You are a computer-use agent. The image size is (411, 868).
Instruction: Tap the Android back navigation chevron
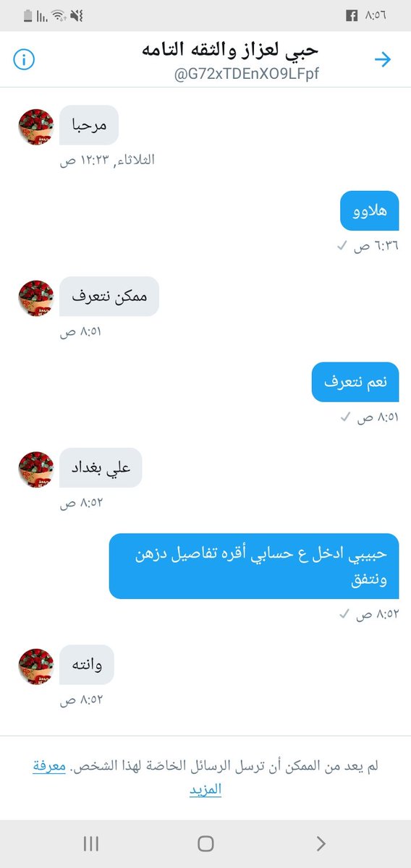click(x=321, y=843)
